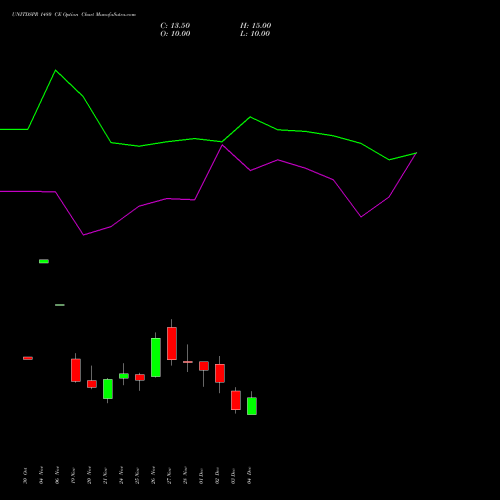The image size is (500, 500).
Task: Click the green indicator line's highest peak
Action: click(55, 70)
